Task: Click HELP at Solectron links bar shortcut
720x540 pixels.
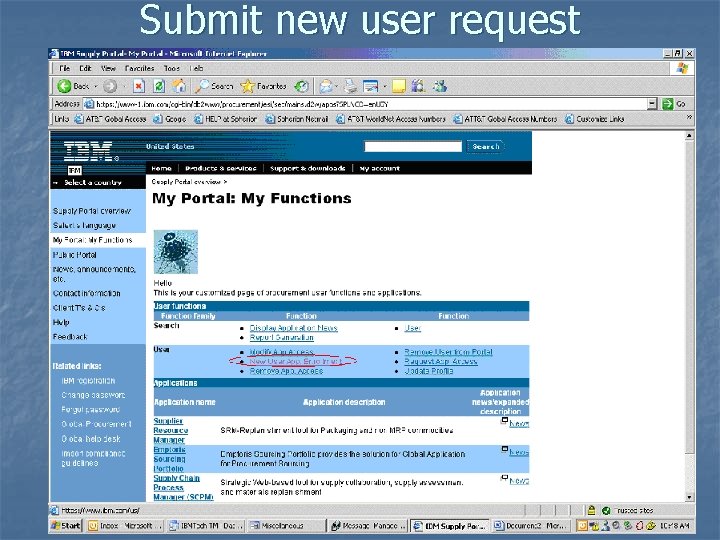Action: pyautogui.click(x=225, y=119)
